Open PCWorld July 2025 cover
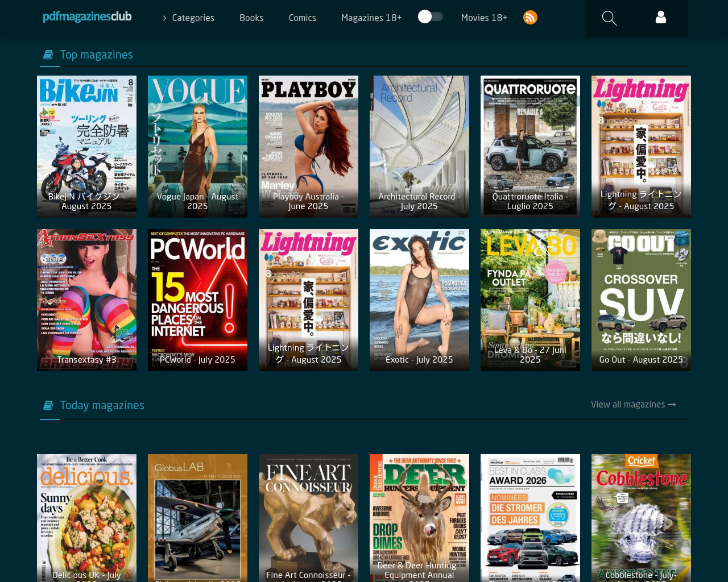Image resolution: width=728 pixels, height=582 pixels. tap(197, 300)
